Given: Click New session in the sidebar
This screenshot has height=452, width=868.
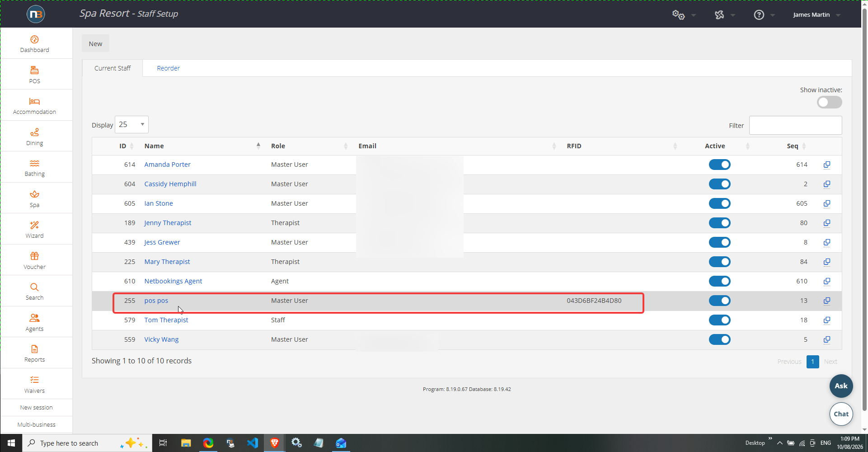Looking at the screenshot, I should coord(36,408).
